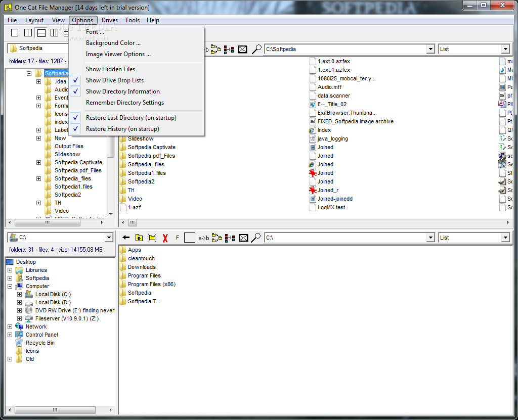Image resolution: width=518 pixels, height=420 pixels.
Task: Select Output Files folder in top tree
Action: (x=69, y=146)
